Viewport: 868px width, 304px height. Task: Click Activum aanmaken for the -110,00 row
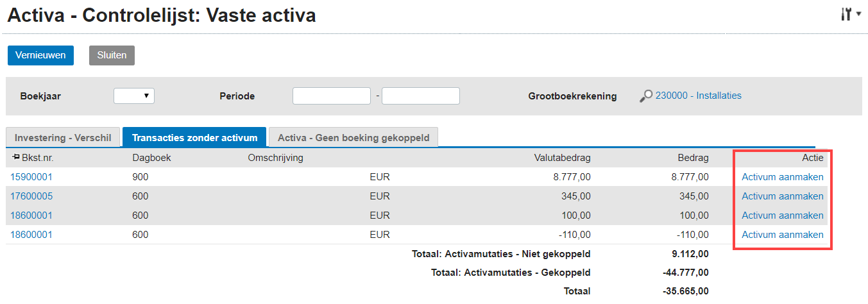tap(783, 235)
